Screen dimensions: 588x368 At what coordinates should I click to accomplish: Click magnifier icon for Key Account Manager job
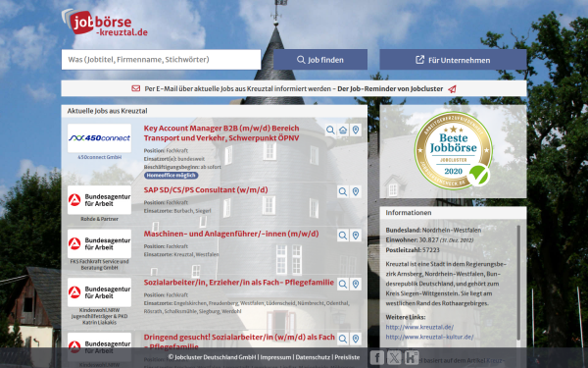point(330,131)
